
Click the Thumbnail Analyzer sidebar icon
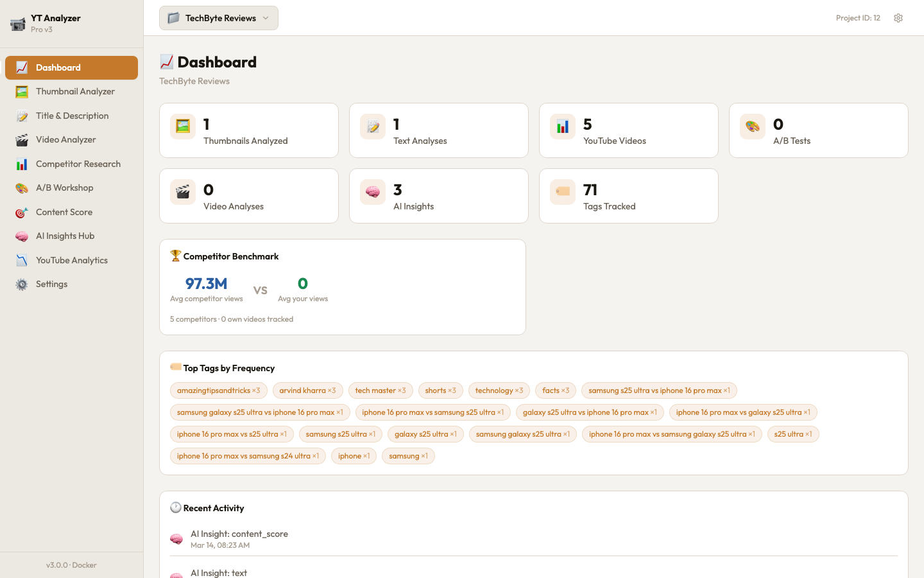point(22,92)
